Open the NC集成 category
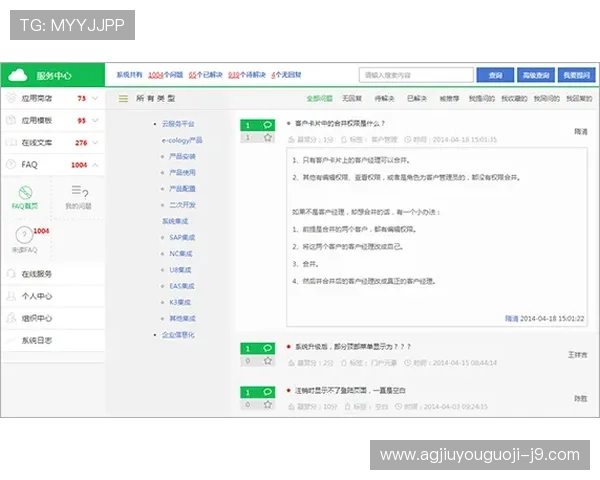The height and width of the screenshot is (480, 600). click(181, 253)
